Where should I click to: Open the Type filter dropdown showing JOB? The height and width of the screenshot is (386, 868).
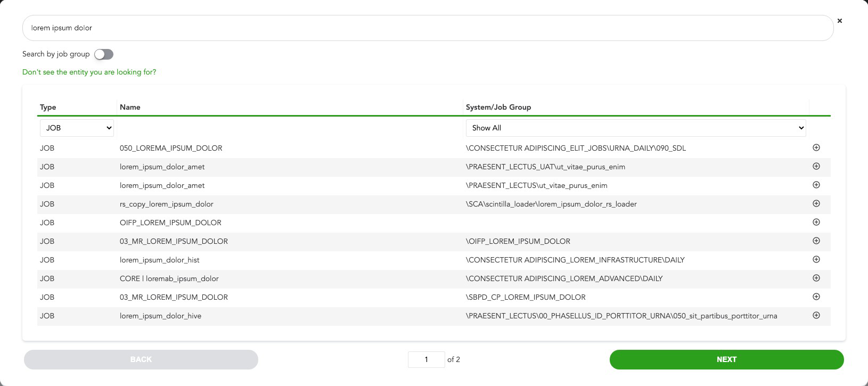coord(77,128)
